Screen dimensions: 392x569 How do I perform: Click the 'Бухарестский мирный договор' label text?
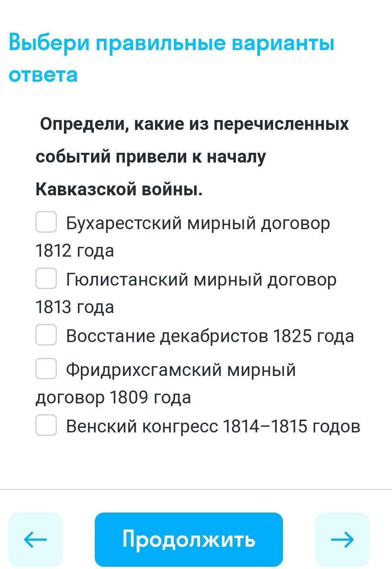198,223
